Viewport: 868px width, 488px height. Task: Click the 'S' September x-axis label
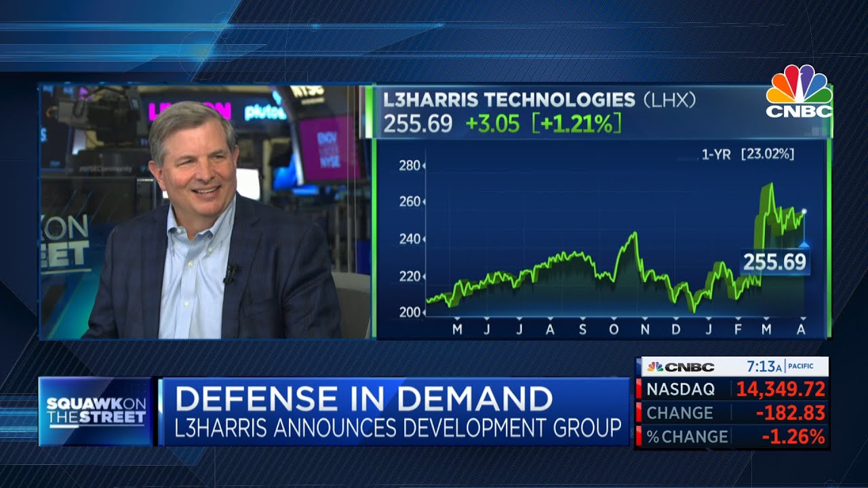(583, 329)
